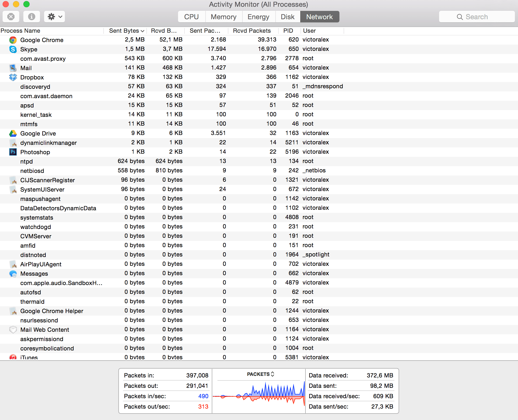Click the iTunes process icon
Viewport: 518px width, 420px height.
[x=13, y=357]
